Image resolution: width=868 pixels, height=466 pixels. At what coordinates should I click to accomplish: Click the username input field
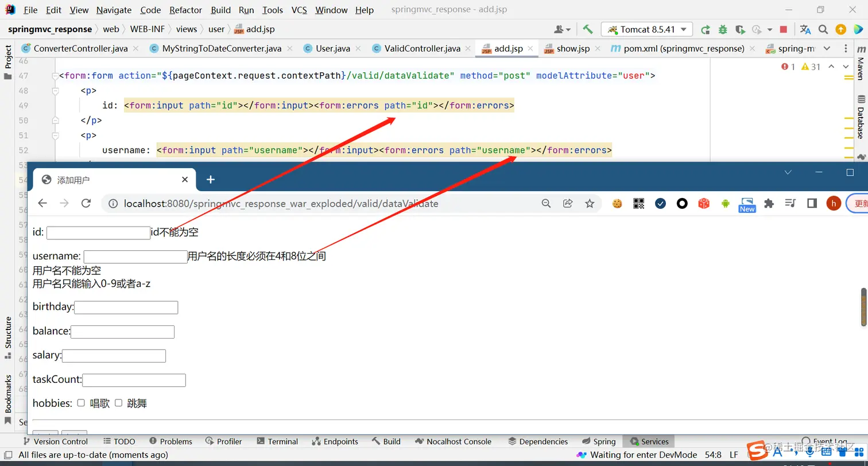pyautogui.click(x=135, y=257)
